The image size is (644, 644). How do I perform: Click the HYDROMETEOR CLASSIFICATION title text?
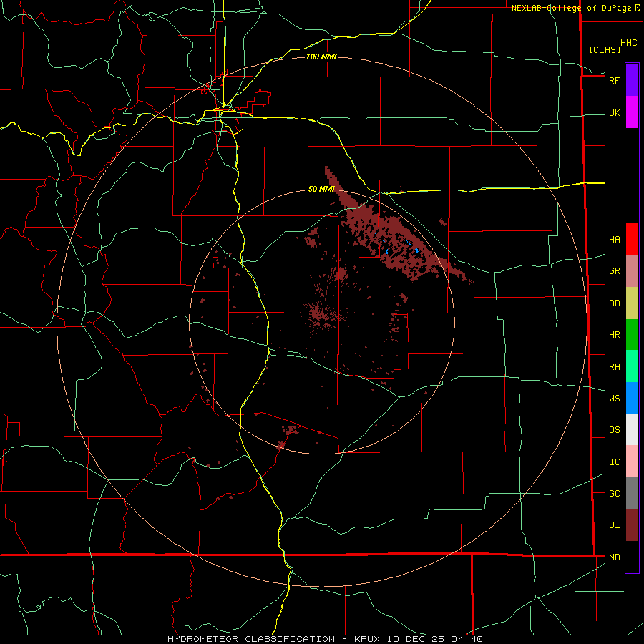[250, 639]
